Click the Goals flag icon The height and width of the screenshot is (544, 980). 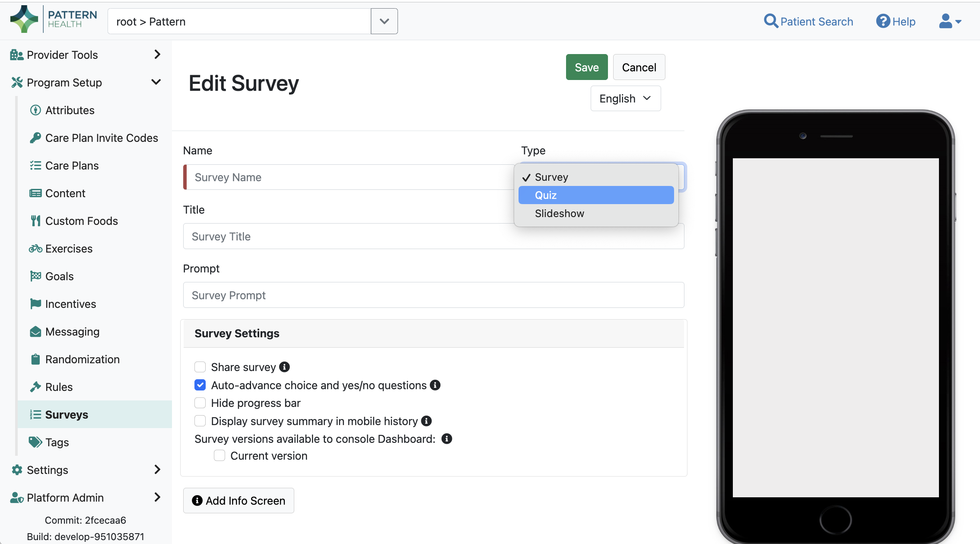pyautogui.click(x=35, y=276)
